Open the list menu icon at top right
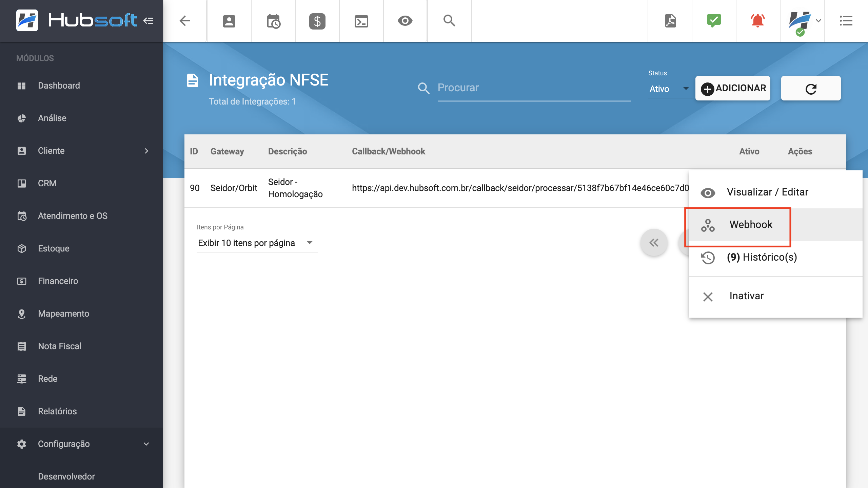The width and height of the screenshot is (868, 488). pyautogui.click(x=846, y=21)
